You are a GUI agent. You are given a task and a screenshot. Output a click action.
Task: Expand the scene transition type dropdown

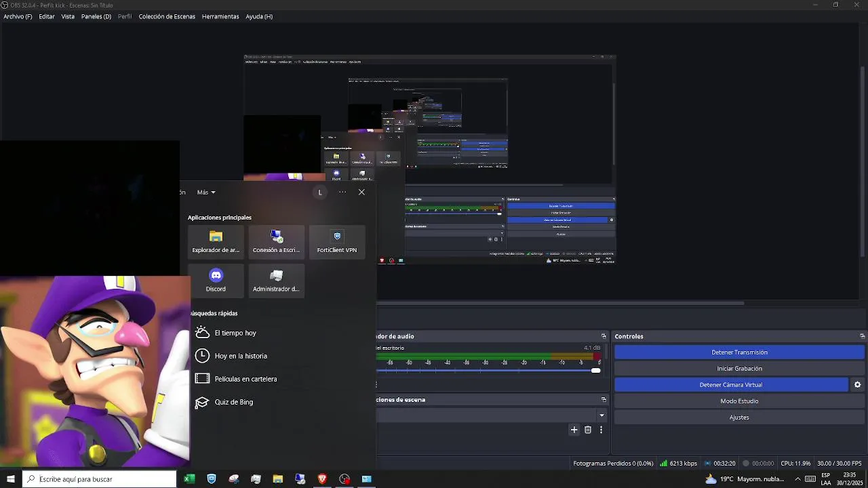601,415
